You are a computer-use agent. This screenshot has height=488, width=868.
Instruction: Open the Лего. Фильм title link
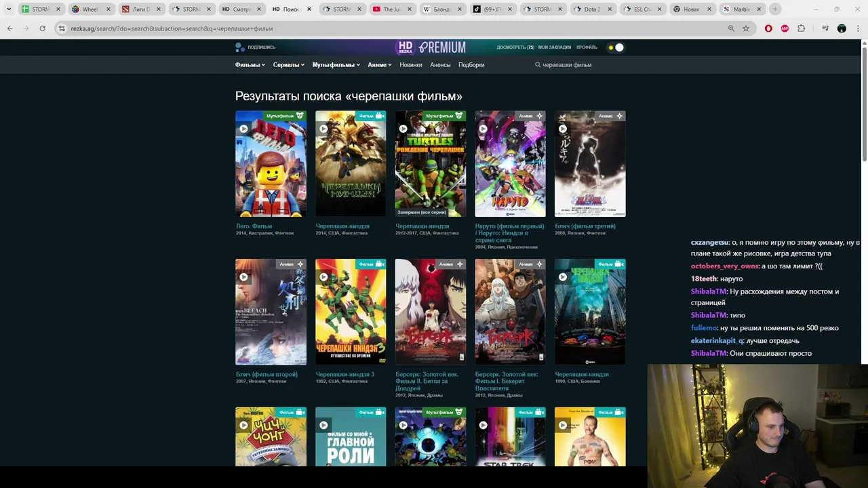pyautogui.click(x=254, y=226)
